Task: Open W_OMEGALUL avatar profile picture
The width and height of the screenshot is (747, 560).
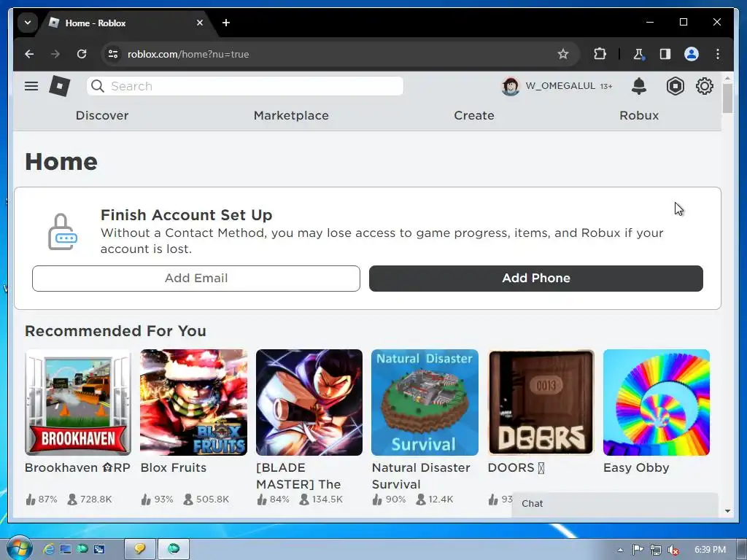Action: click(511, 86)
